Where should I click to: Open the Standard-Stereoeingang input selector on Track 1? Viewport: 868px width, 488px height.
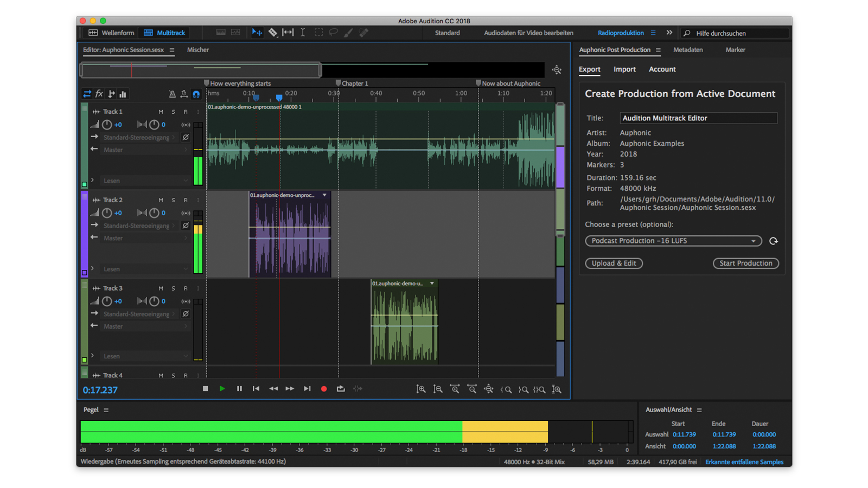click(139, 137)
